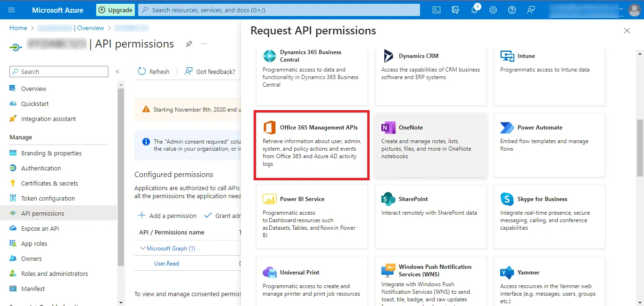The height and width of the screenshot is (306, 644).
Task: Click the Upgrade button
Action: tap(116, 10)
